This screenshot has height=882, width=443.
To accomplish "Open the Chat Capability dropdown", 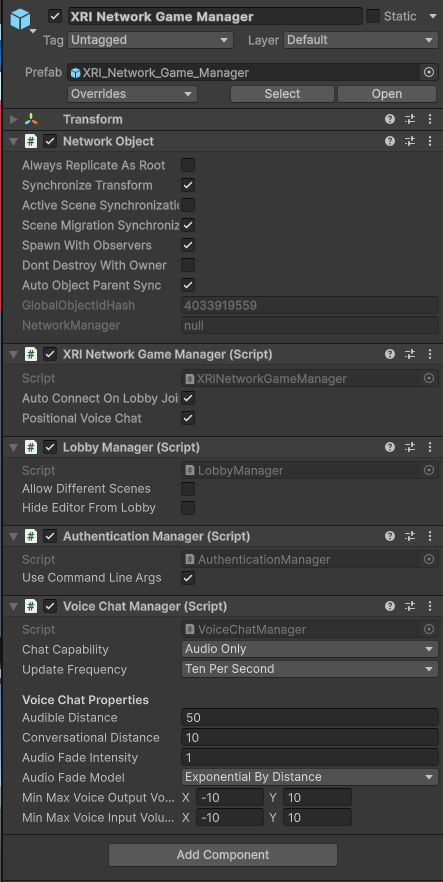I will click(x=310, y=649).
